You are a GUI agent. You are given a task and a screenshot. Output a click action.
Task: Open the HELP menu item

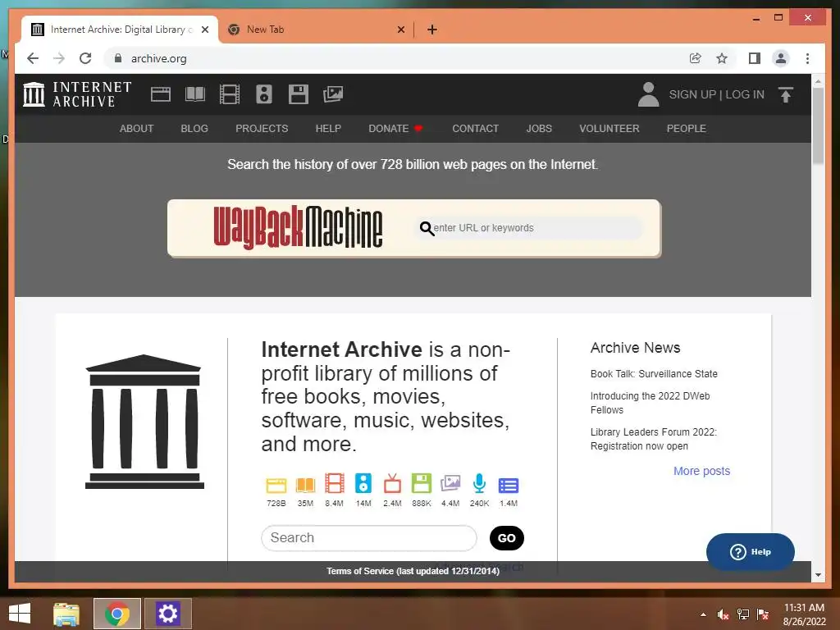328,129
